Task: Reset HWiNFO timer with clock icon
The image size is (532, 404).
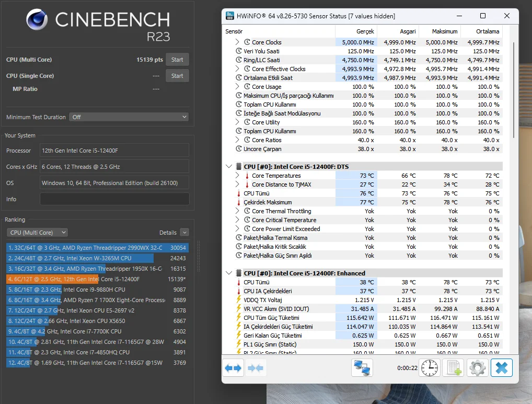Action: (430, 368)
